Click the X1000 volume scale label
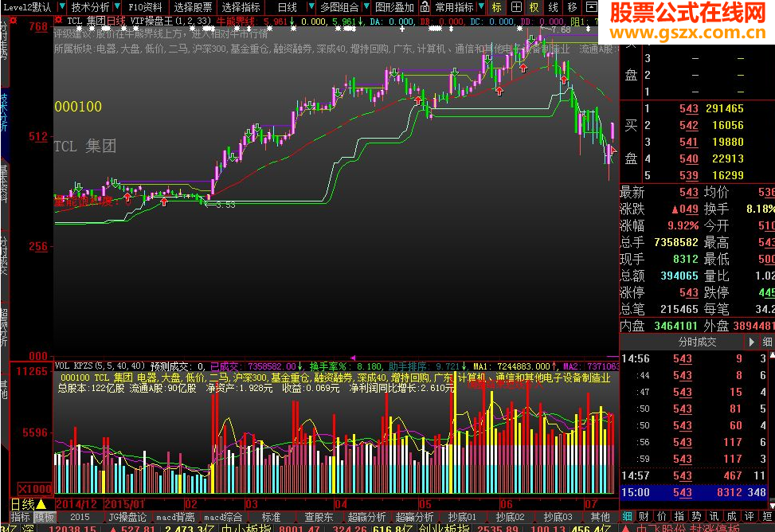 [34, 489]
